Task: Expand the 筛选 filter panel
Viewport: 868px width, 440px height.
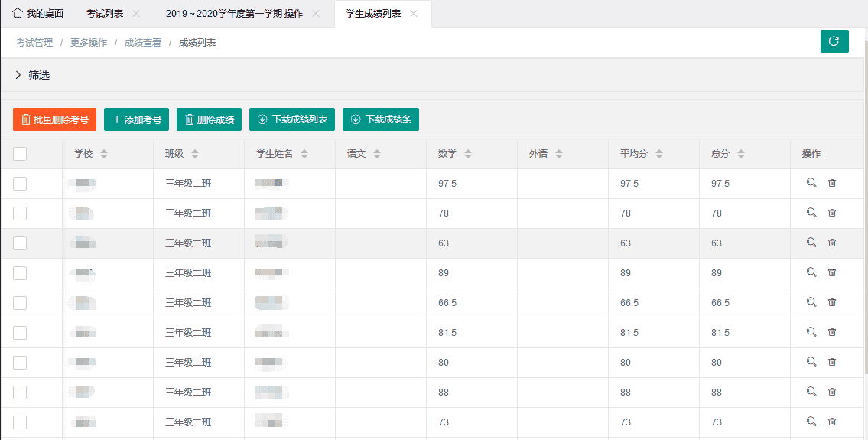Action: pyautogui.click(x=32, y=75)
